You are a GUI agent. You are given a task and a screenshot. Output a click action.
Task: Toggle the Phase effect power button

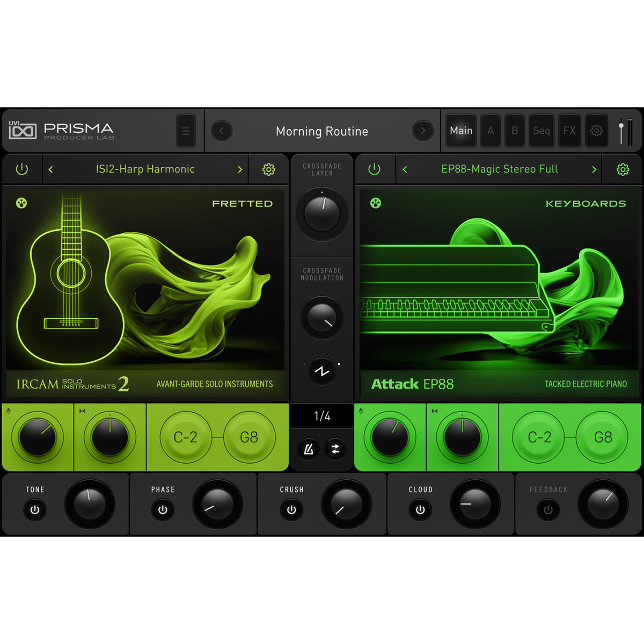click(163, 510)
